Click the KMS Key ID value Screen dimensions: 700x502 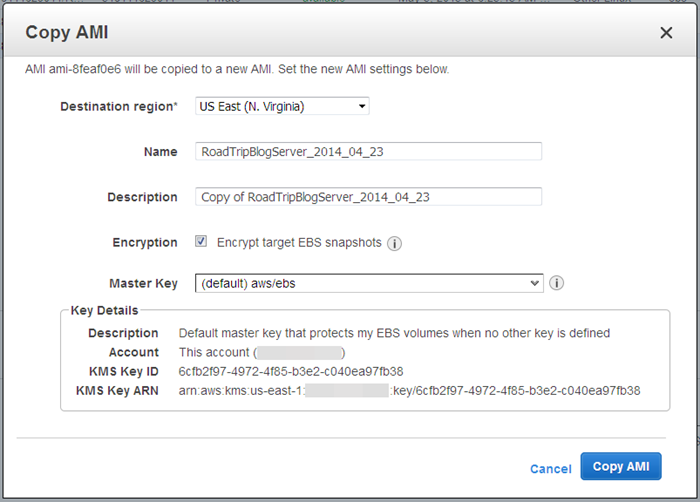click(290, 371)
